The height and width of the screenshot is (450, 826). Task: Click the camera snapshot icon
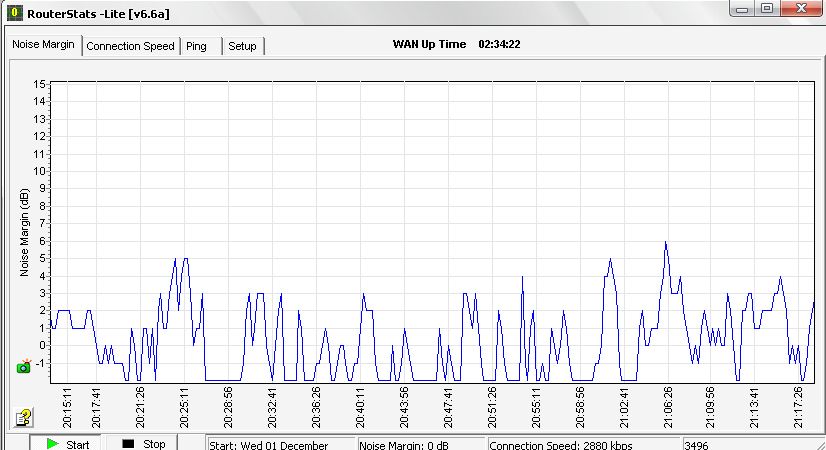click(x=24, y=367)
